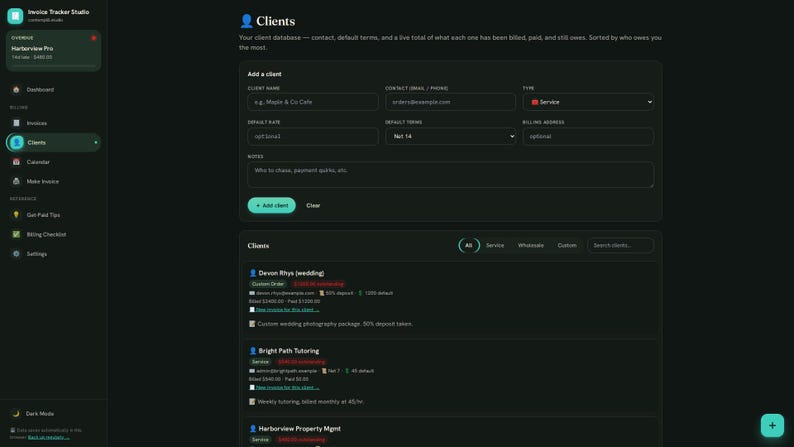Click the scroll icon by 50% deposit
The image size is (794, 447).
click(322, 293)
